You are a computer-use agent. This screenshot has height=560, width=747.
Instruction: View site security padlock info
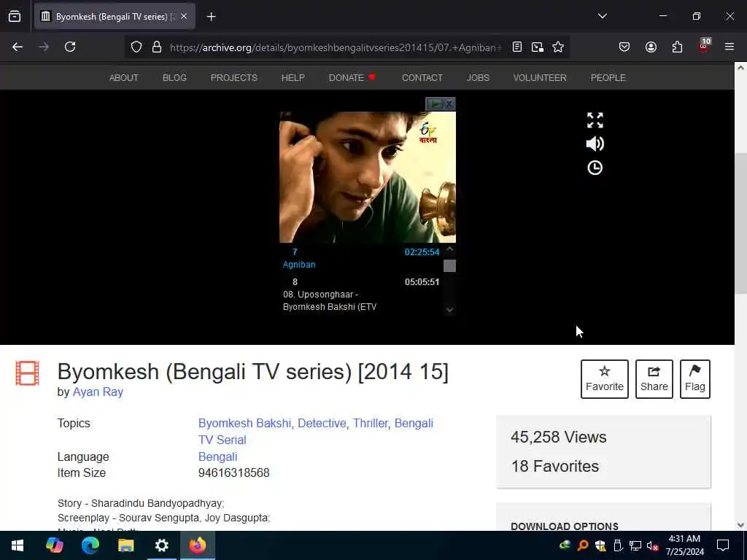tap(157, 47)
